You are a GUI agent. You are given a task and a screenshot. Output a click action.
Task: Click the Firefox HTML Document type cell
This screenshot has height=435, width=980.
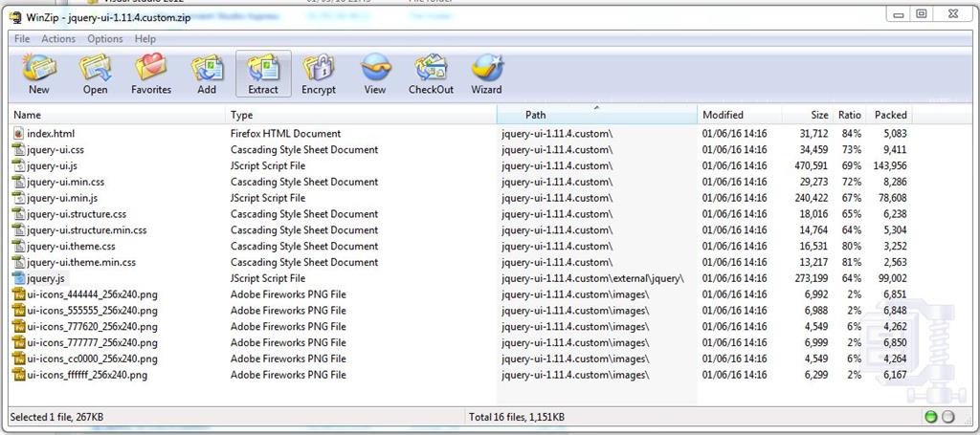285,134
